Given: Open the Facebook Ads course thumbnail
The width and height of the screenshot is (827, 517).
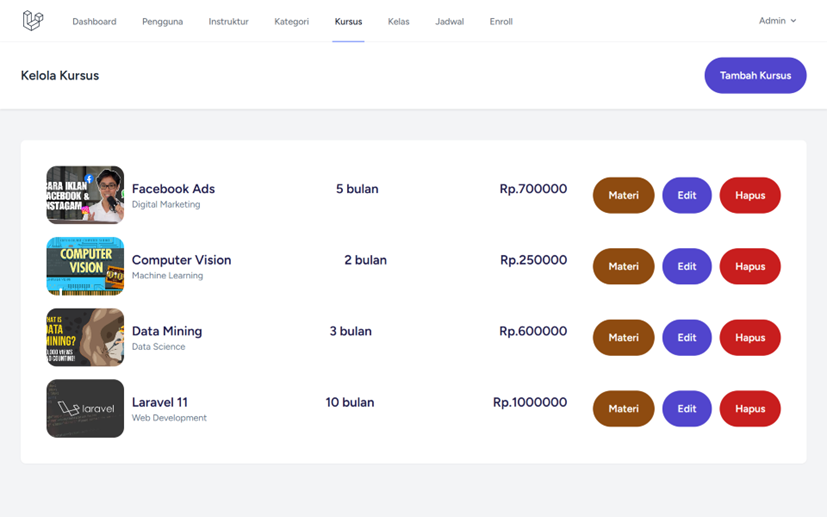Looking at the screenshot, I should 85,195.
